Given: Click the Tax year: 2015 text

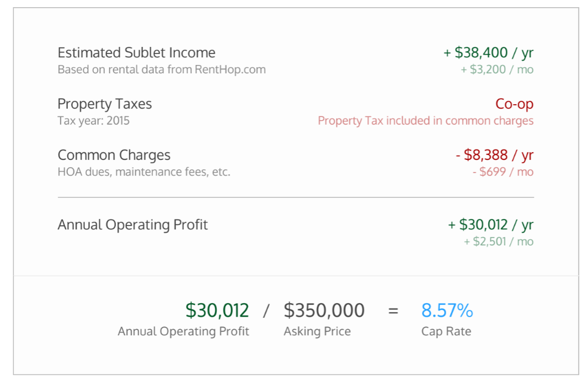Looking at the screenshot, I should [x=94, y=121].
